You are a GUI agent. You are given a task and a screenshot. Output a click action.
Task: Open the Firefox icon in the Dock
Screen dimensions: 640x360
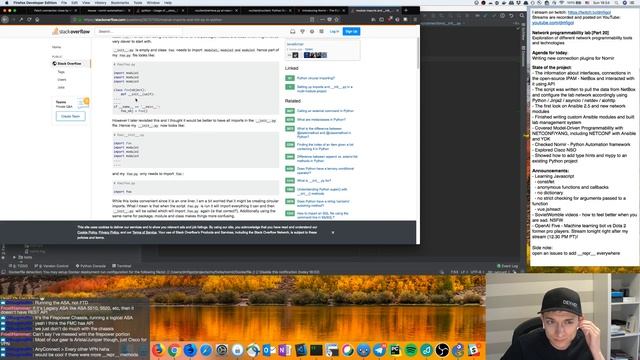(x=158, y=350)
